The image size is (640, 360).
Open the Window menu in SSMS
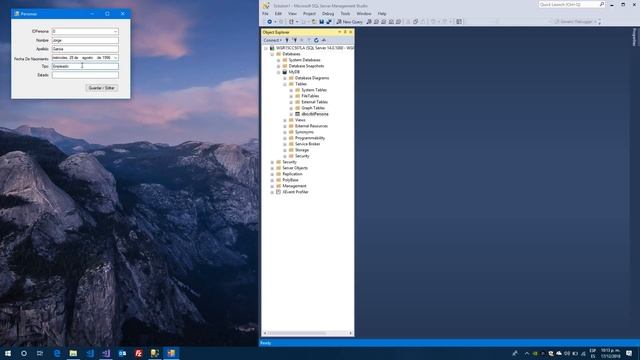click(364, 13)
